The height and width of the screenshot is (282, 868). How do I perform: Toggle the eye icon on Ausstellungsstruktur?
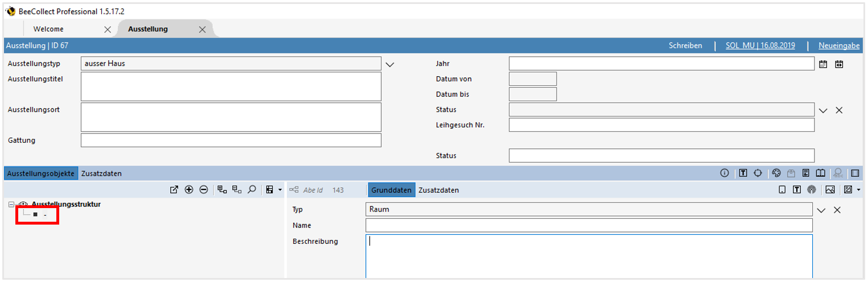tap(24, 205)
